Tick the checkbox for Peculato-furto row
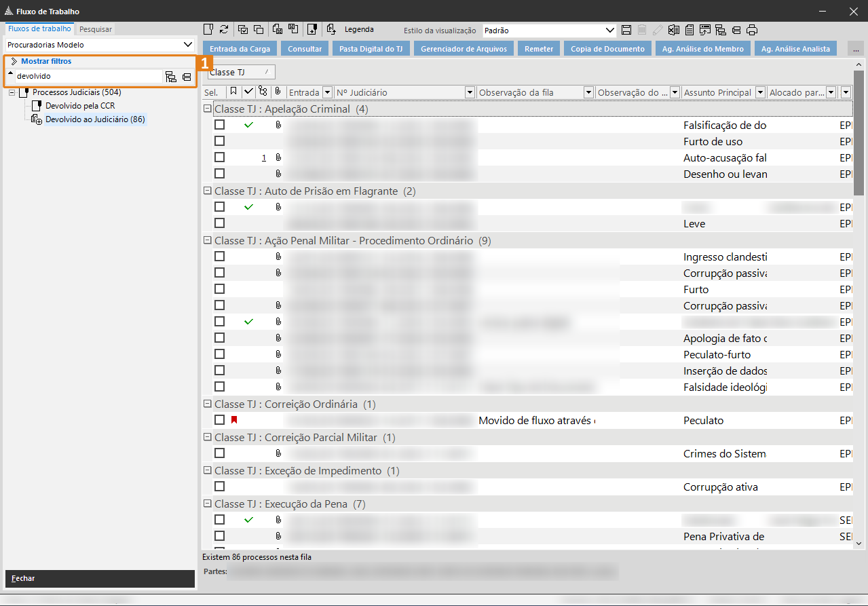 pyautogui.click(x=219, y=354)
